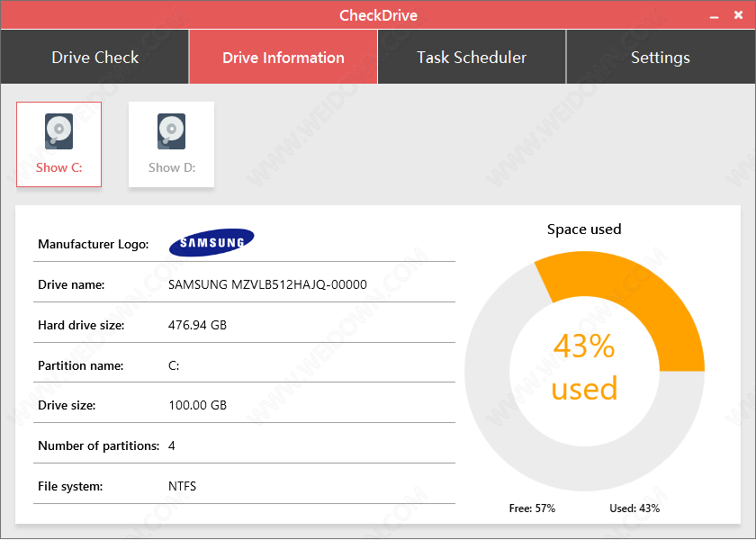The height and width of the screenshot is (540, 756).
Task: Click the Number of partitions: label
Action: (98, 445)
